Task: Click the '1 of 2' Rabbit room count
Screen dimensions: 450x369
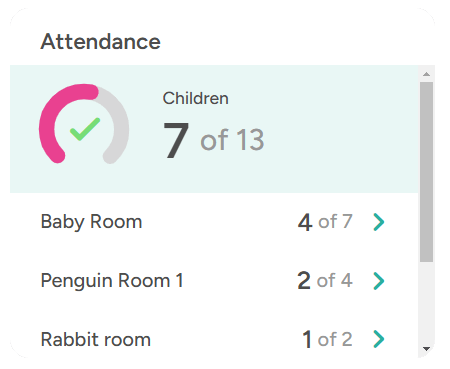Action: [327, 339]
